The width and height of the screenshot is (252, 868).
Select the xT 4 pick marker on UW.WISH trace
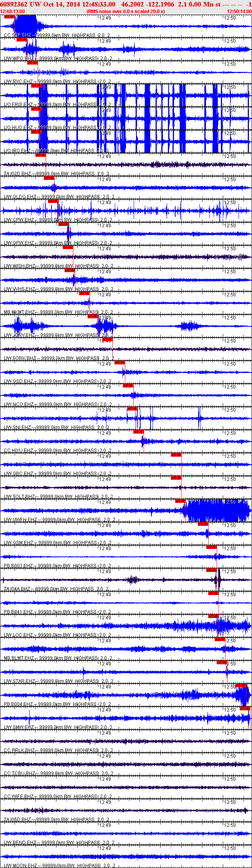[68, 247]
